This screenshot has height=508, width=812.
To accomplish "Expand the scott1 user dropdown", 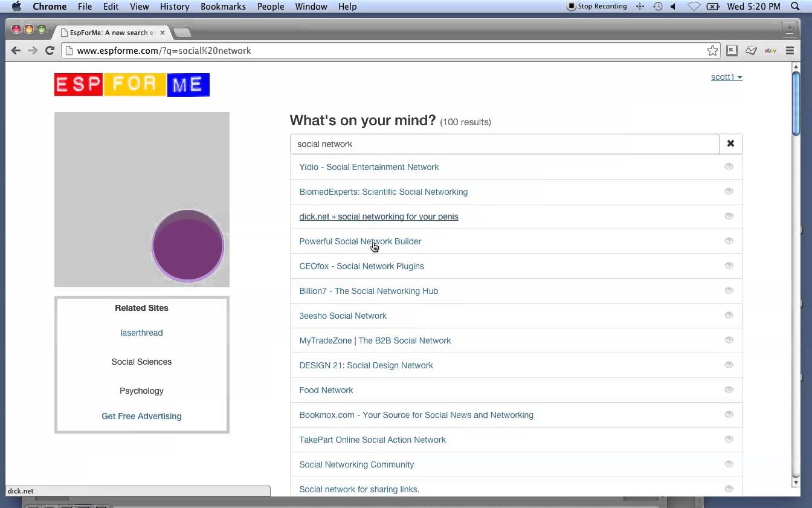I will click(x=726, y=77).
